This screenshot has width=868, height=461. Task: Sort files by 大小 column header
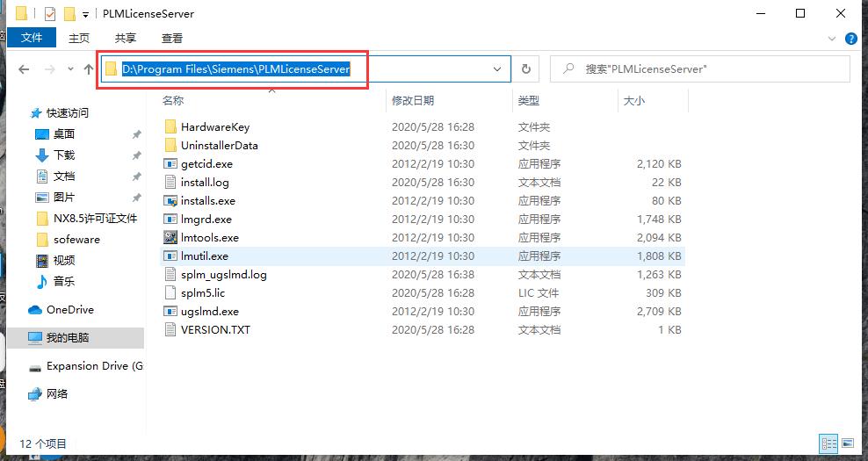coord(634,100)
